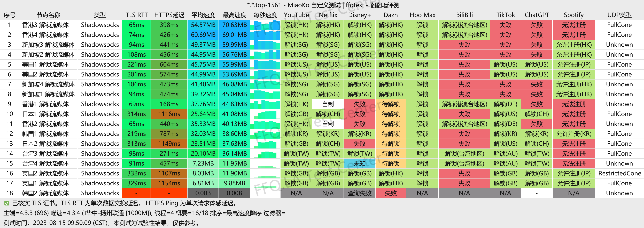644x228 pixels.
Task: Click the ChatGPT column header
Action: (537, 15)
